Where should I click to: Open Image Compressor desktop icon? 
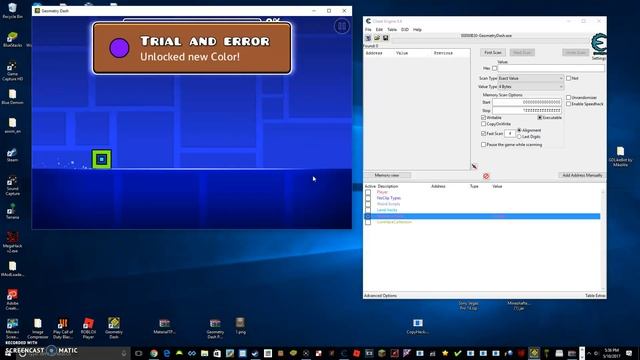coord(38,328)
